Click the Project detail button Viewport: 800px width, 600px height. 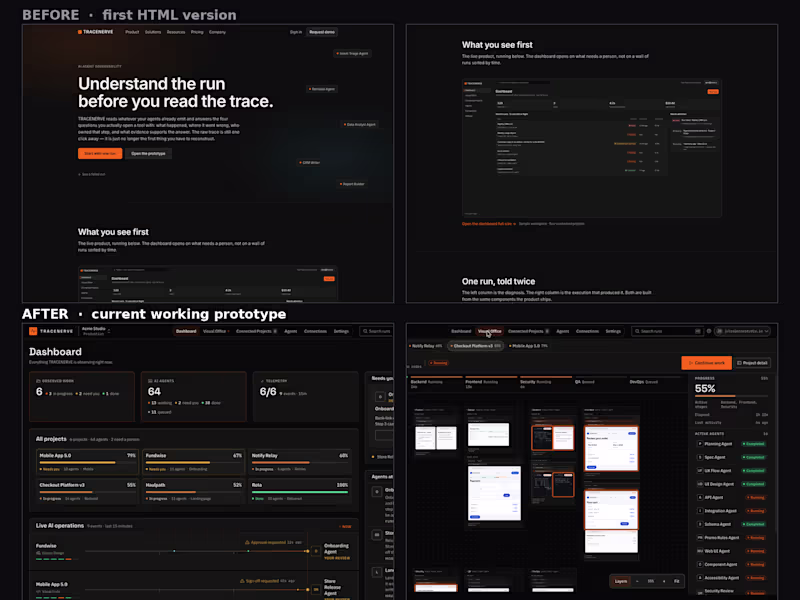tap(753, 363)
